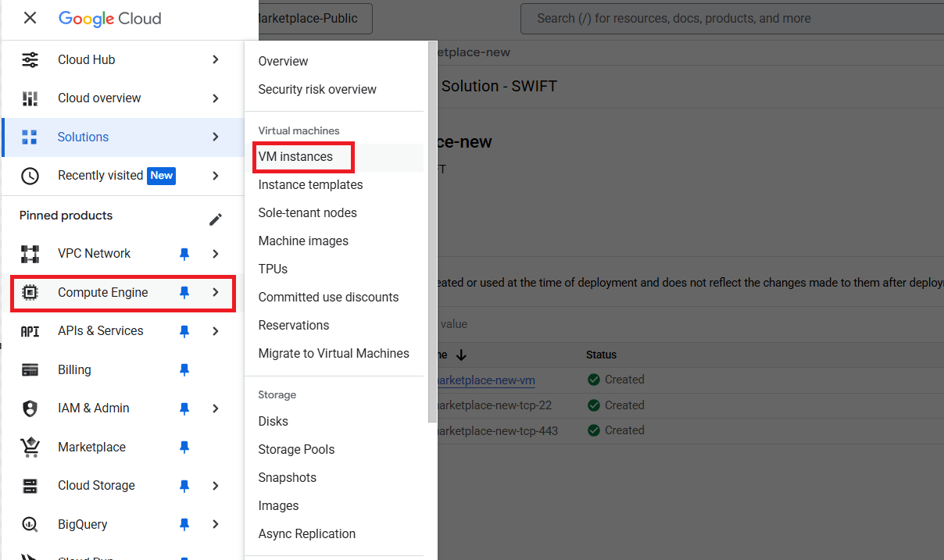Expand the VPC Network submenu chevron

(216, 254)
